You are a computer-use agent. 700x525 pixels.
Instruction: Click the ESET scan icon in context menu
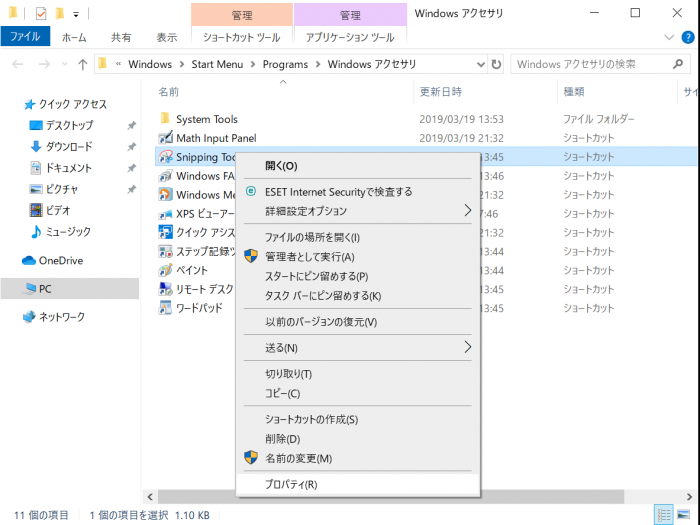[x=251, y=192]
